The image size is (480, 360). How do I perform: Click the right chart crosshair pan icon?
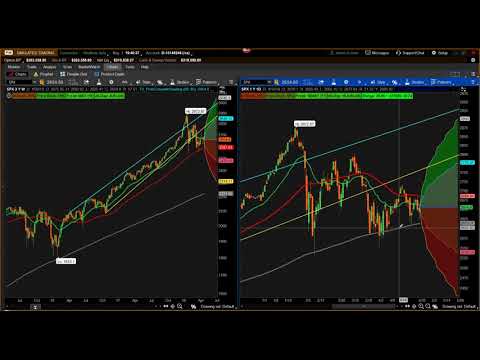click(414, 306)
